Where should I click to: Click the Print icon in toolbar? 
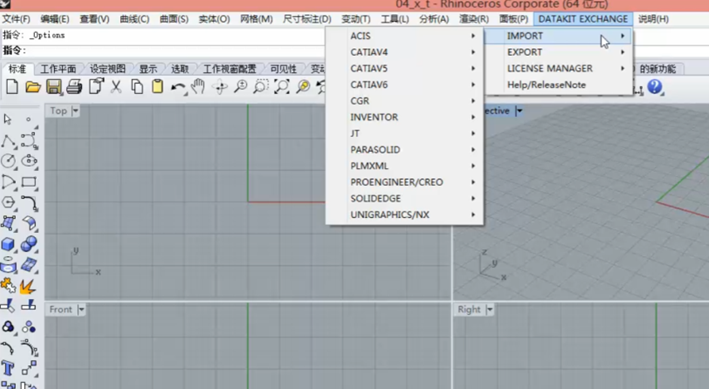click(74, 86)
